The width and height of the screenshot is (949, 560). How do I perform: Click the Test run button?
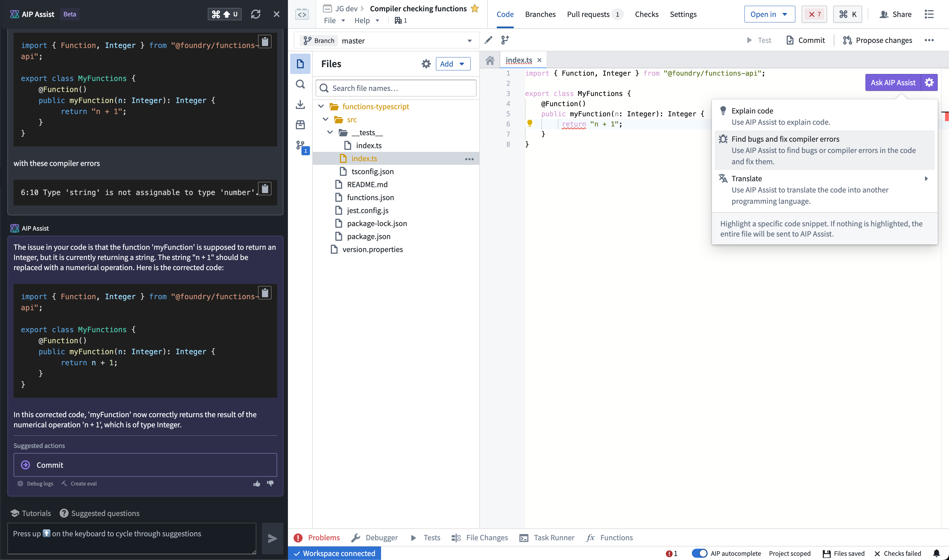[x=759, y=40]
